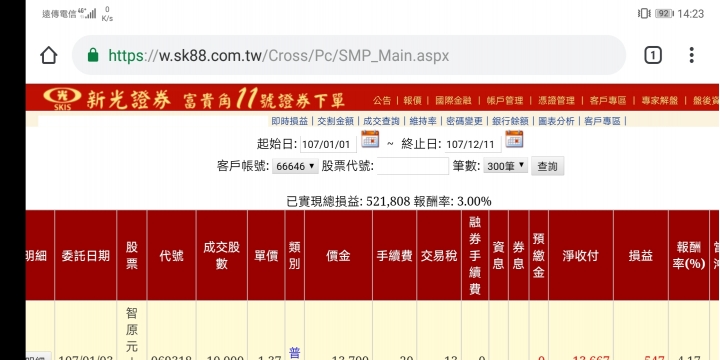
Task: Open the 客戶專區 menu in red bar
Action: click(608, 101)
